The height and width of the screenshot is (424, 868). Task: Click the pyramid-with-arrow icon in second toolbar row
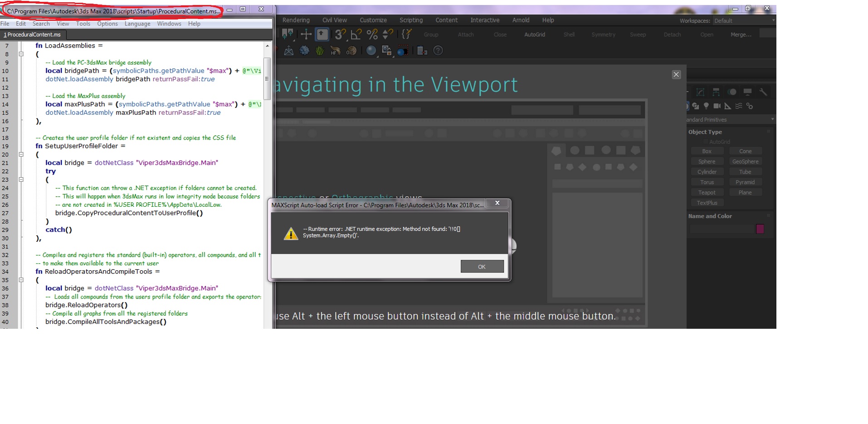(288, 51)
